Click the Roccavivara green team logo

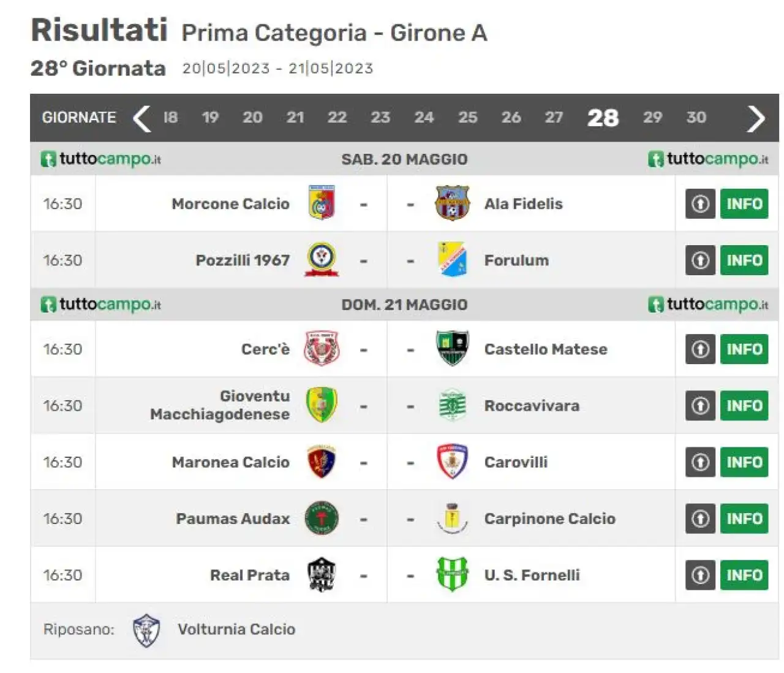click(x=452, y=405)
